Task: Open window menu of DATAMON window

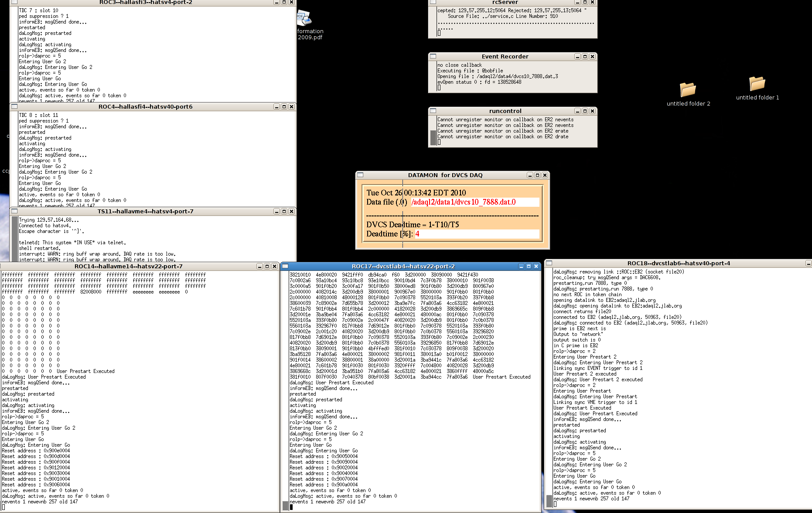Action: 360,175
